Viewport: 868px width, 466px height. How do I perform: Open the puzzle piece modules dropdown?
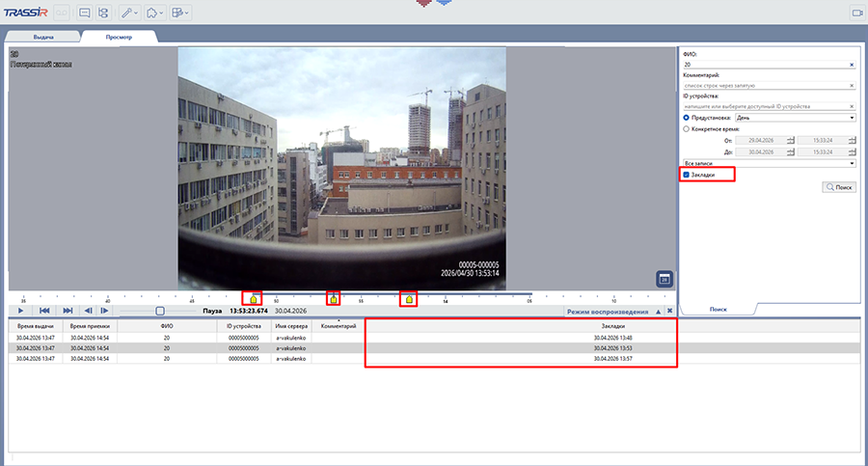coord(155,13)
